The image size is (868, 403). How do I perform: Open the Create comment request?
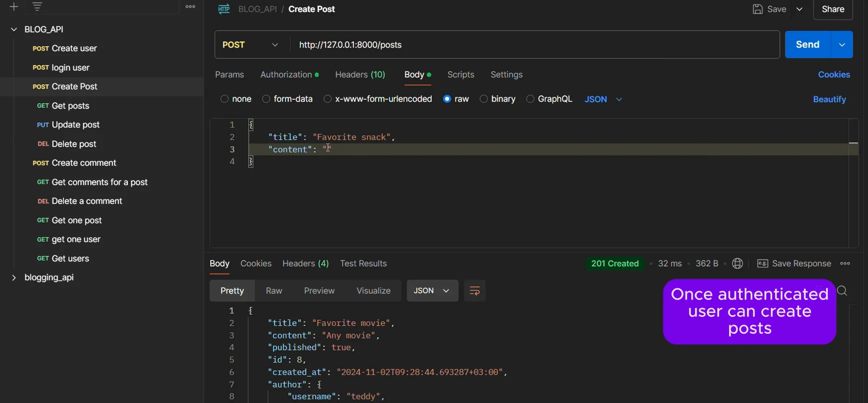tap(84, 163)
